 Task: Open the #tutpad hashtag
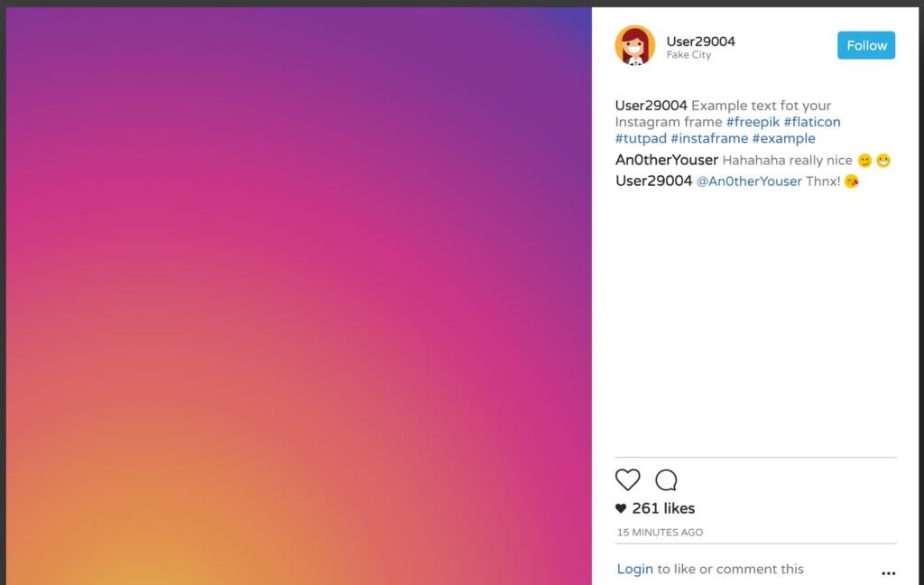641,139
